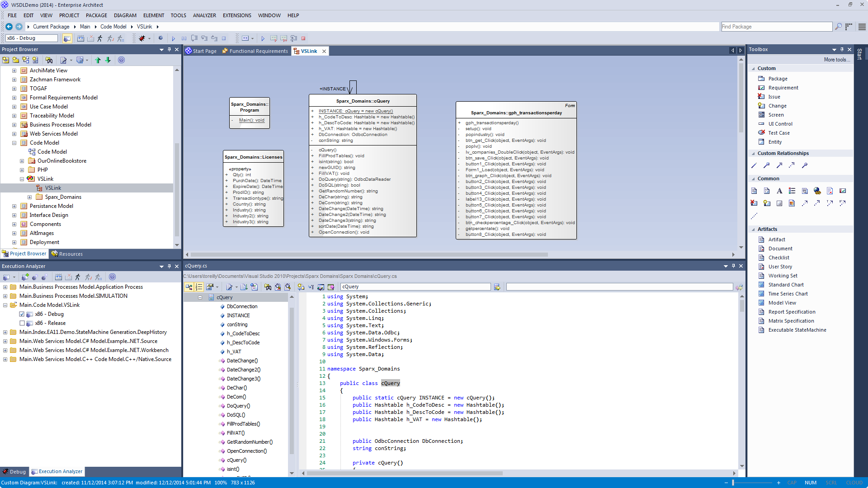
Task: Uncheck the x86 - Debug script checkbox
Action: tap(22, 314)
